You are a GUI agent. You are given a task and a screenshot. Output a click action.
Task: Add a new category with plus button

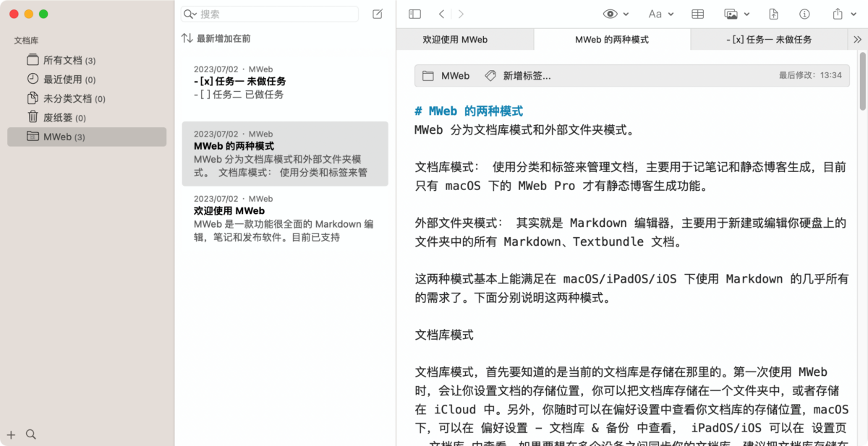click(11, 434)
